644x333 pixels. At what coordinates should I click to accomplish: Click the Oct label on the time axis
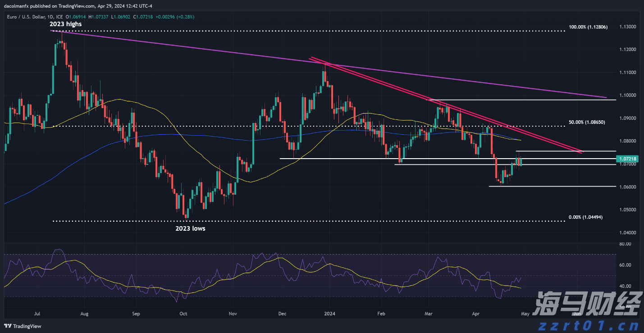(183, 313)
